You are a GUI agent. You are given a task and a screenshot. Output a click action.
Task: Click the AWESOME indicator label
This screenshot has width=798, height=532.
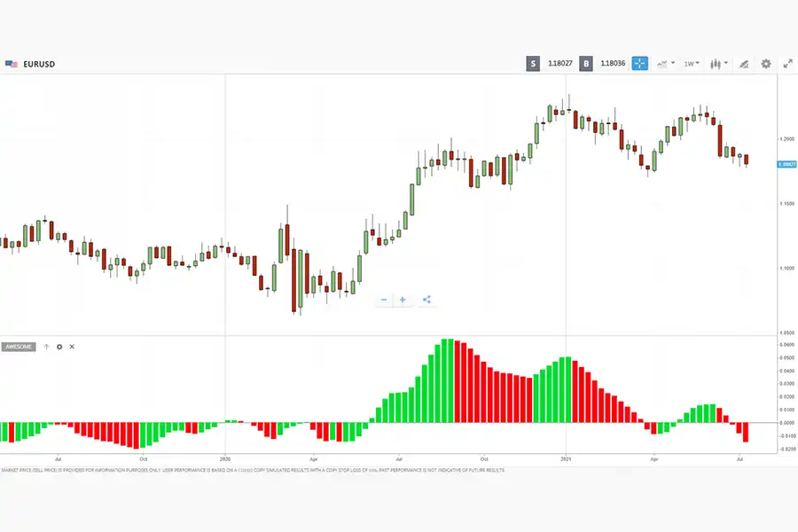[19, 347]
